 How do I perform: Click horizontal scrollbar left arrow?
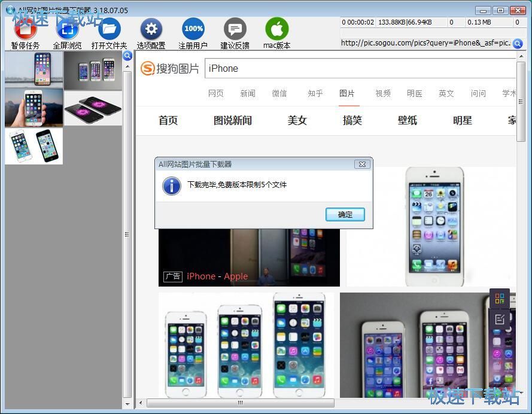coord(141,403)
